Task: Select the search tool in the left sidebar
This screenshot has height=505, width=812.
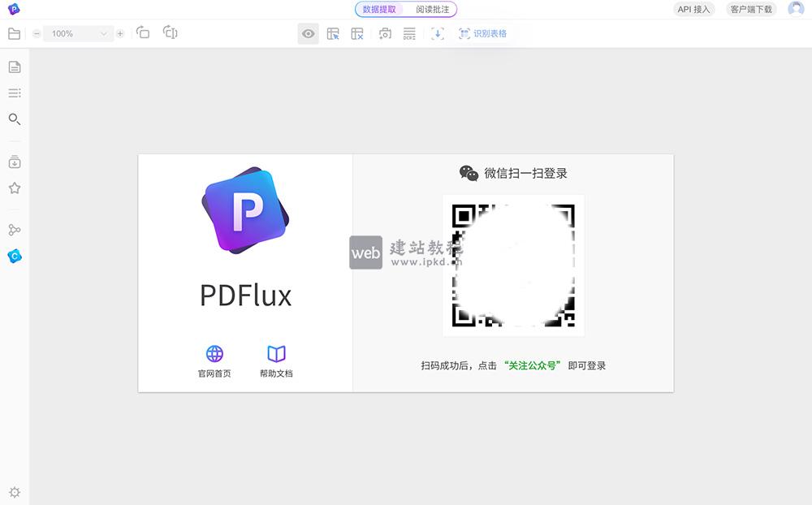Action: pyautogui.click(x=14, y=119)
